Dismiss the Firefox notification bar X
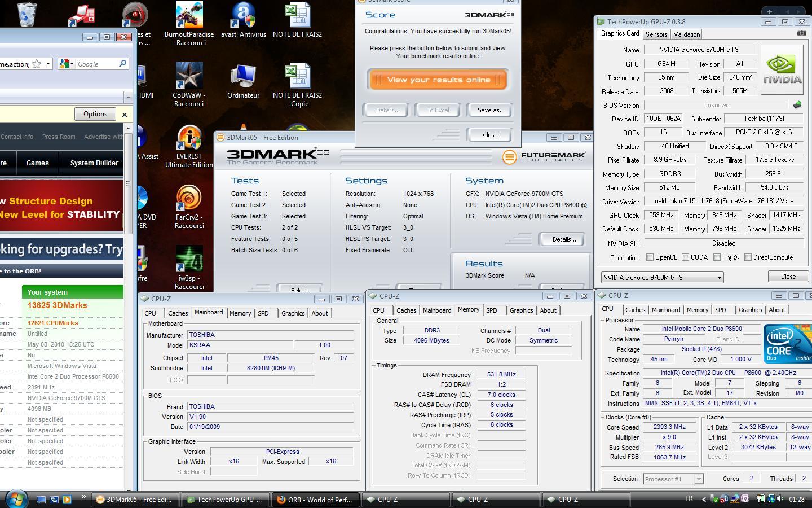Image resolution: width=812 pixels, height=508 pixels. (x=125, y=115)
